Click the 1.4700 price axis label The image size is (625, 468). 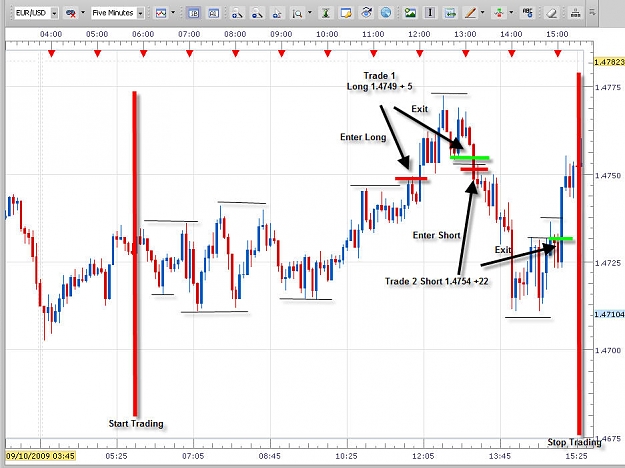click(x=608, y=350)
